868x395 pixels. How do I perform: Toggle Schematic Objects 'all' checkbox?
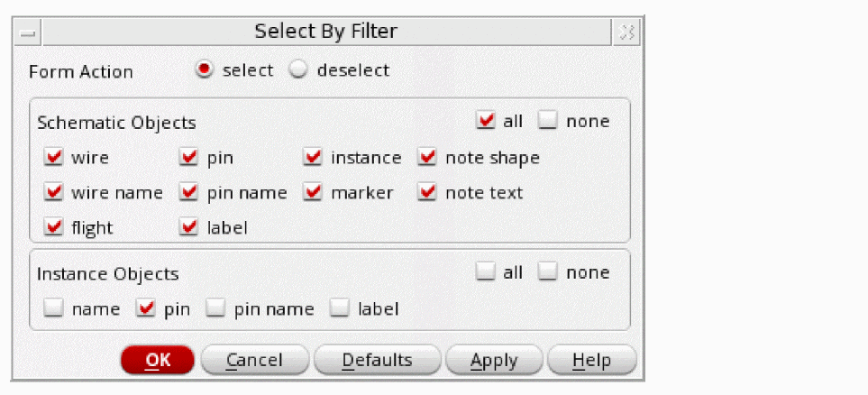point(487,121)
